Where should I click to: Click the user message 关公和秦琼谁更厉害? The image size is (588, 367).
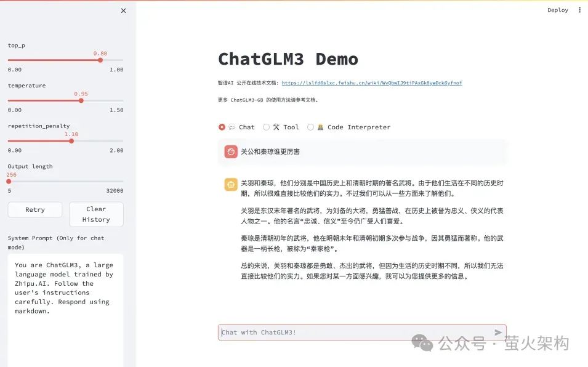[x=270, y=152]
